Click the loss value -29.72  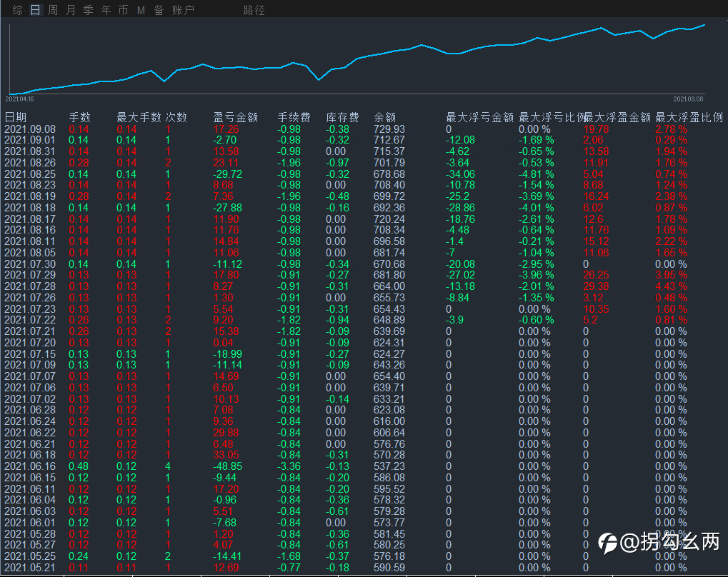pos(227,174)
